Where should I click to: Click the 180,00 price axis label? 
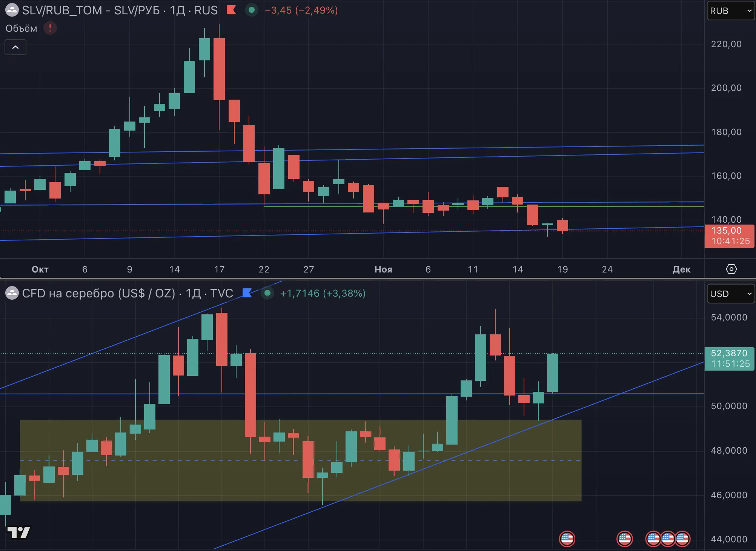(726, 132)
